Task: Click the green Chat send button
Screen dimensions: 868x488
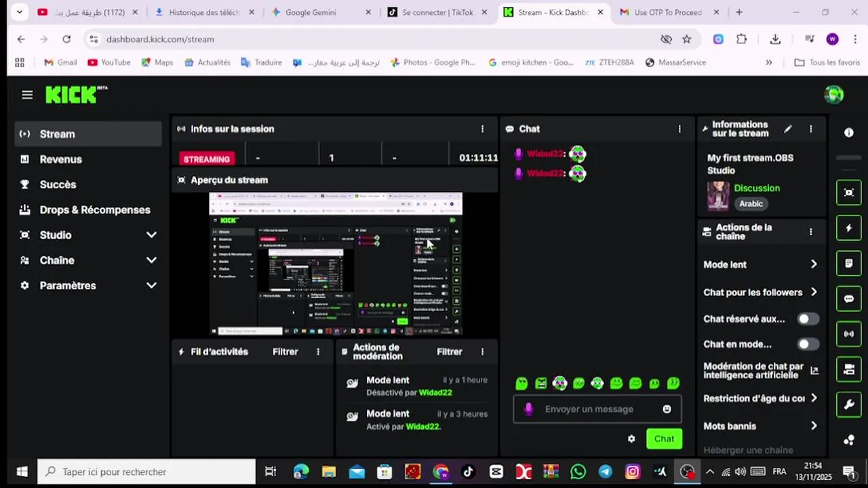Action: [x=664, y=439]
